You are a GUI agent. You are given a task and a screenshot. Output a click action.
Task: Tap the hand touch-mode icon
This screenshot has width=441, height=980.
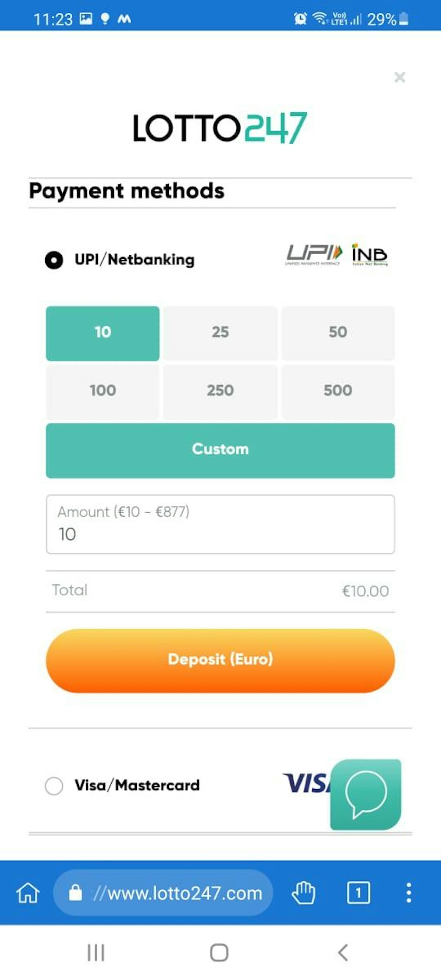[x=303, y=893]
